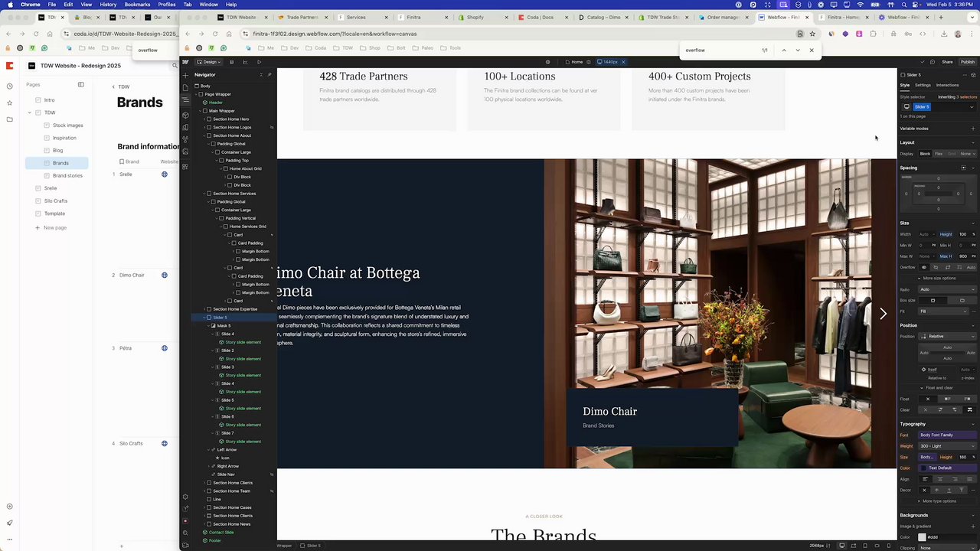The image size is (980, 551).
Task: Go to next slide with right arrow
Action: pyautogui.click(x=883, y=314)
